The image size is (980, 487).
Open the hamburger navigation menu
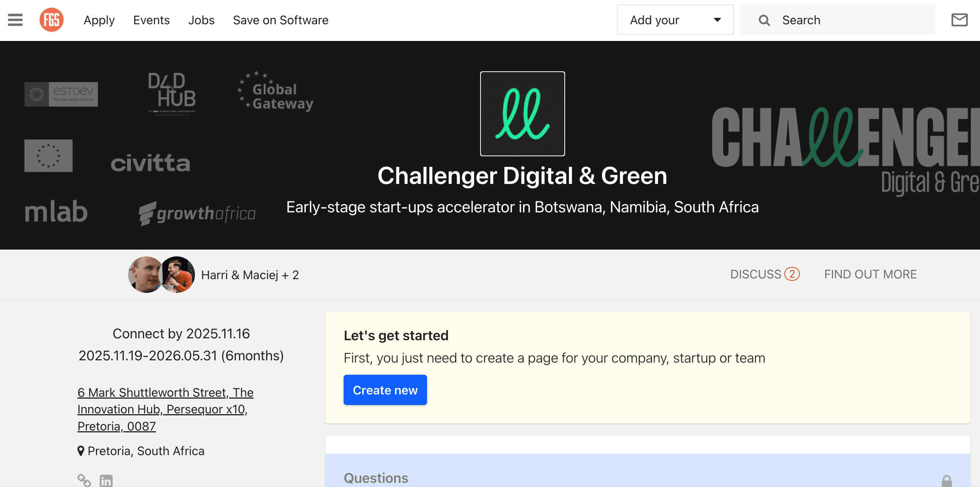(15, 20)
